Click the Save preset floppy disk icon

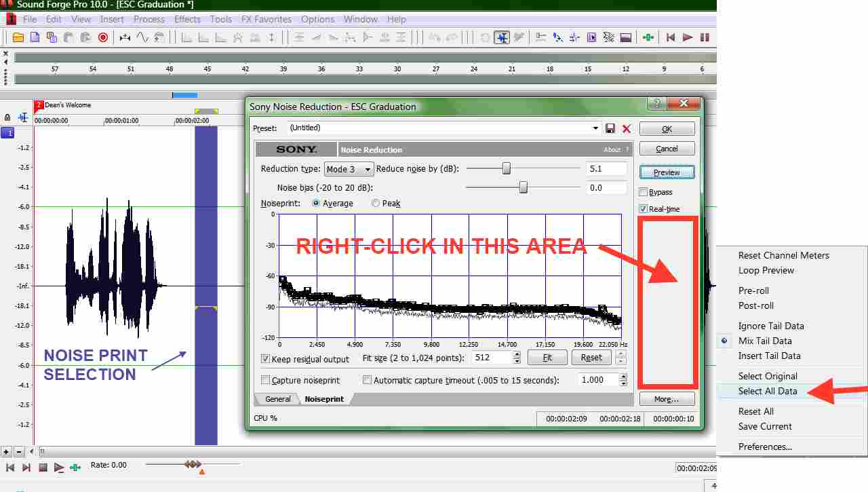(x=610, y=128)
